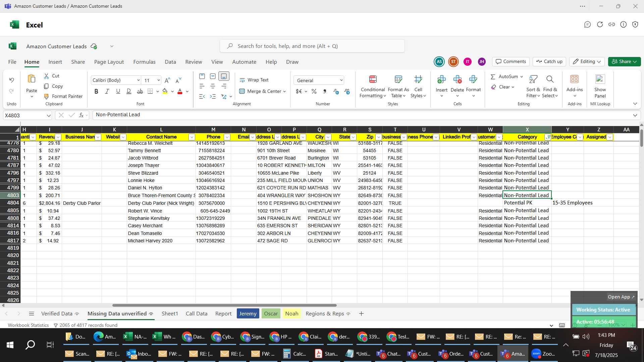This screenshot has height=362, width=644.
Task: Expand the Merge & Center dropdown arrow
Action: [284, 92]
